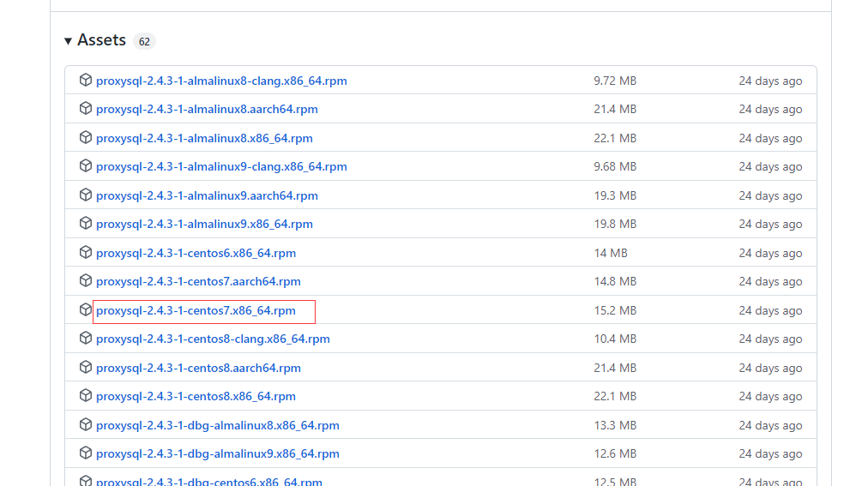
Task: Click package icon next to centos6.x86_64 rpm
Action: 85,252
